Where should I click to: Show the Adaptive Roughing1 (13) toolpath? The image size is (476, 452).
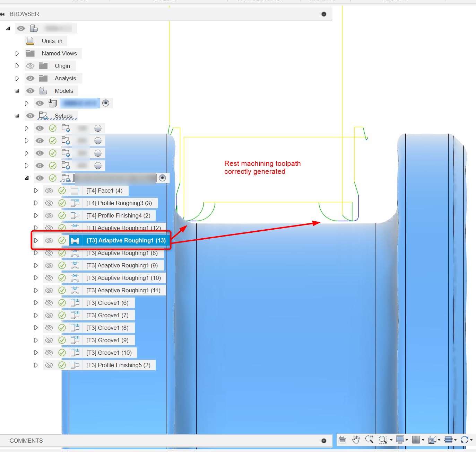[x=49, y=240]
